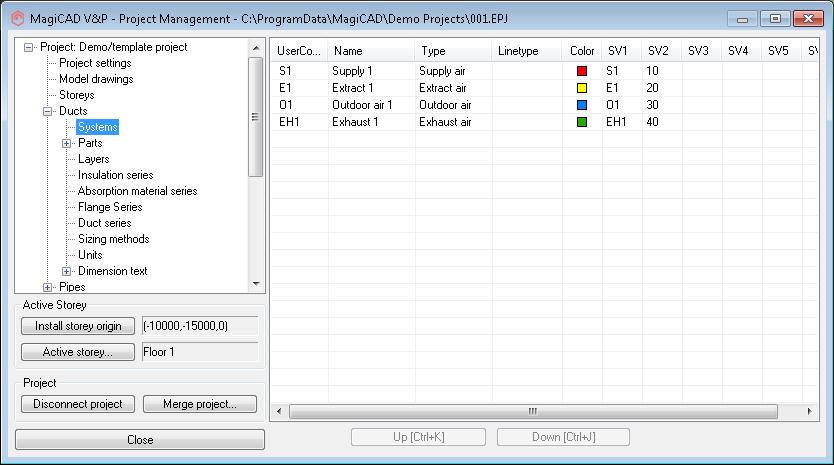Expand the Pipes tree node
The width and height of the screenshot is (834, 465).
47,287
